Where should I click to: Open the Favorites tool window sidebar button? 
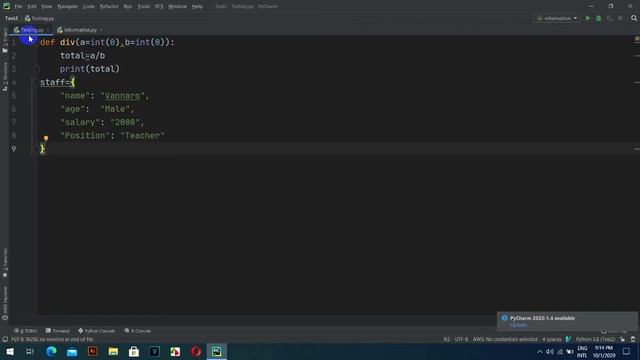point(5,263)
